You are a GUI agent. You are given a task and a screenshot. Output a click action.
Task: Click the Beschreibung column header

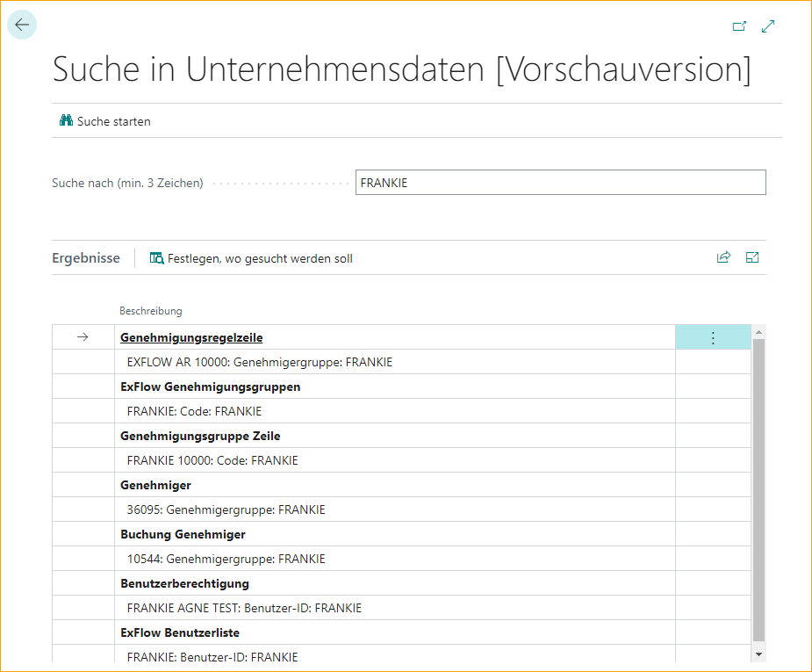click(150, 310)
